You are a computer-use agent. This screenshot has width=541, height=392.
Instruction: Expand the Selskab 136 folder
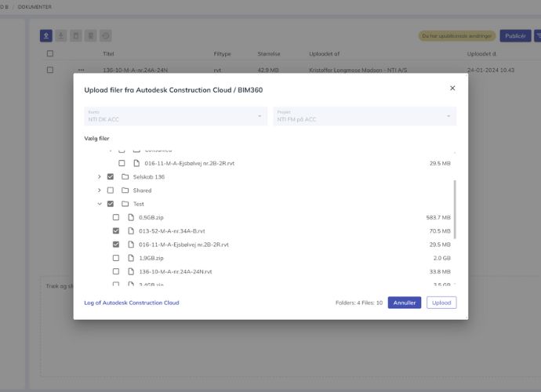click(99, 177)
